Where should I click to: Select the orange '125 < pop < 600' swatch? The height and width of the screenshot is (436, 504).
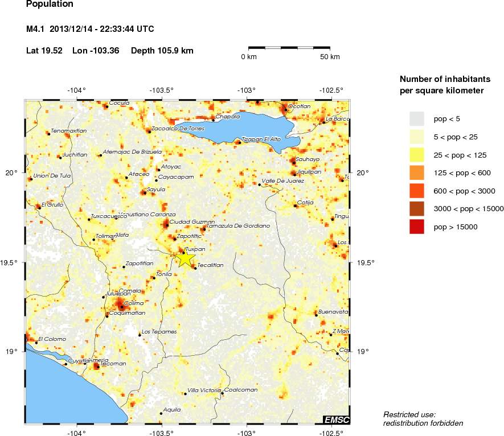coord(417,172)
